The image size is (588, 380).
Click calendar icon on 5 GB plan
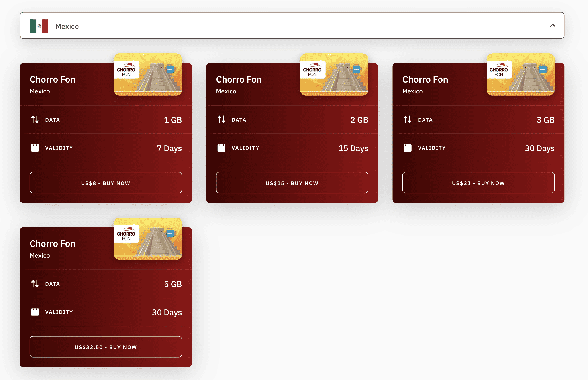pyautogui.click(x=35, y=312)
